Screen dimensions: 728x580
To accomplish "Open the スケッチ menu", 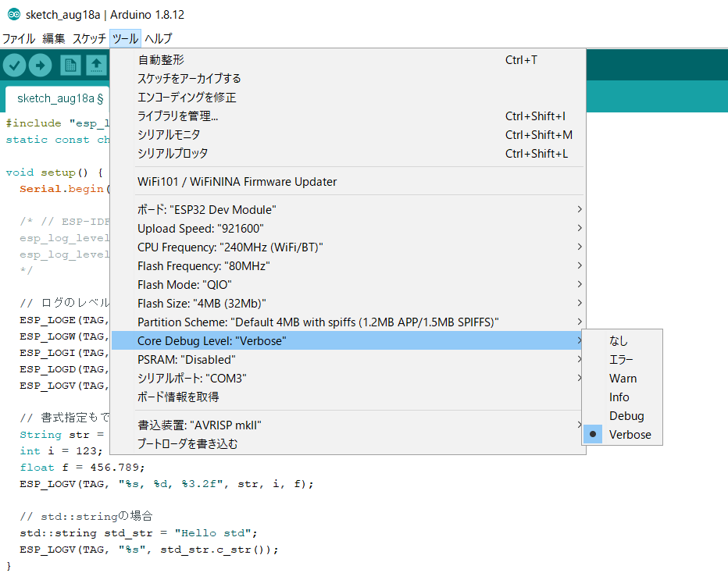I will click(x=89, y=38).
